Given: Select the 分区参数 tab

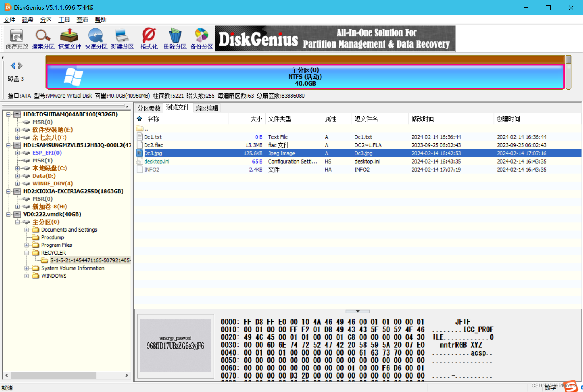Looking at the screenshot, I should tap(149, 108).
